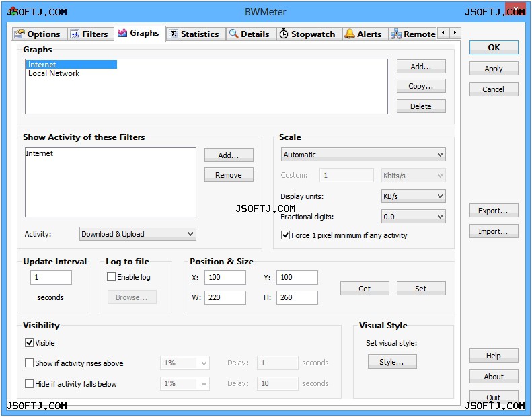Switch to the Remote tab
Image resolution: width=532 pixels, height=417 pixels.
(412, 34)
